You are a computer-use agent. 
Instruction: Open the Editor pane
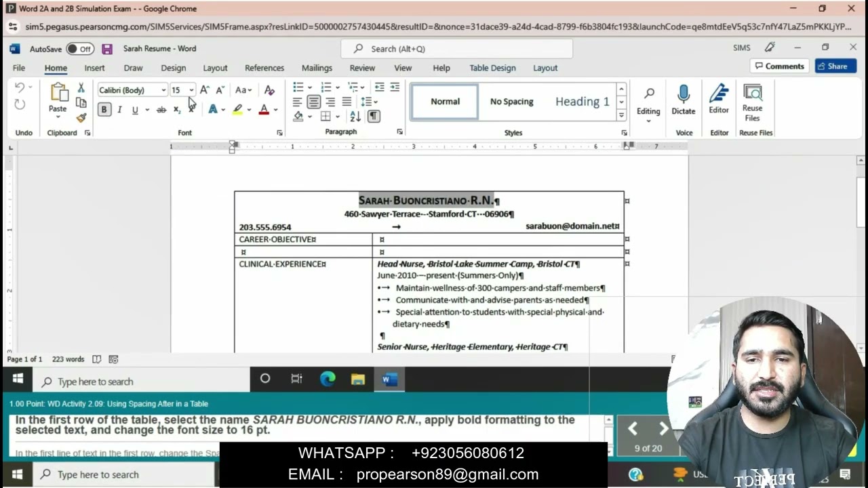tap(719, 100)
